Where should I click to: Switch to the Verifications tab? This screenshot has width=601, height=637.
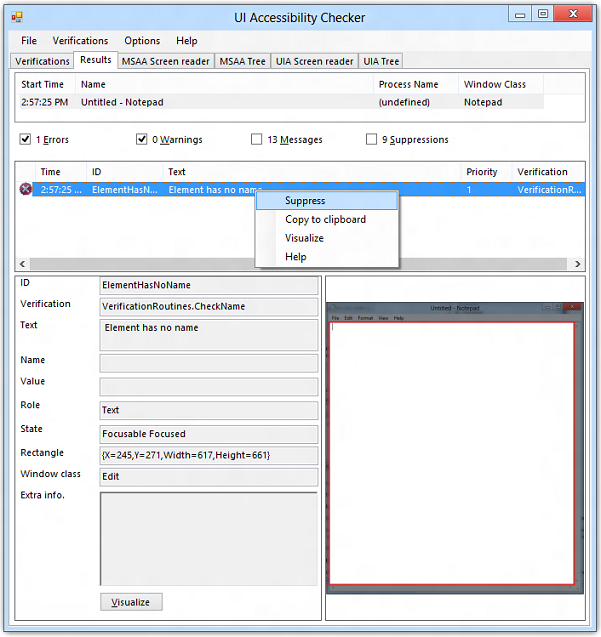point(42,61)
